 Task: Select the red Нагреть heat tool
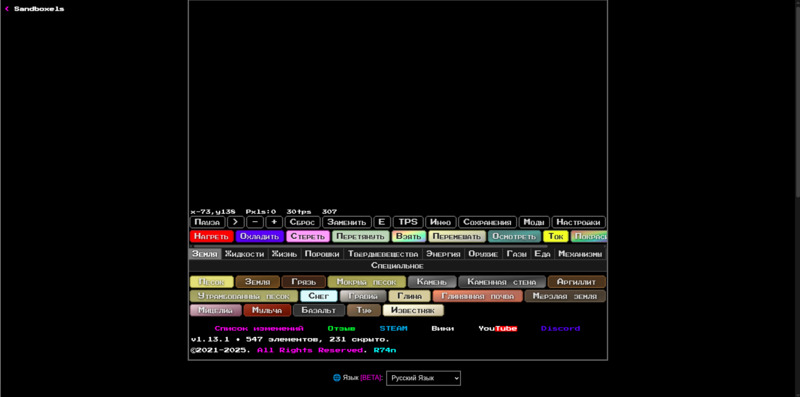click(211, 237)
